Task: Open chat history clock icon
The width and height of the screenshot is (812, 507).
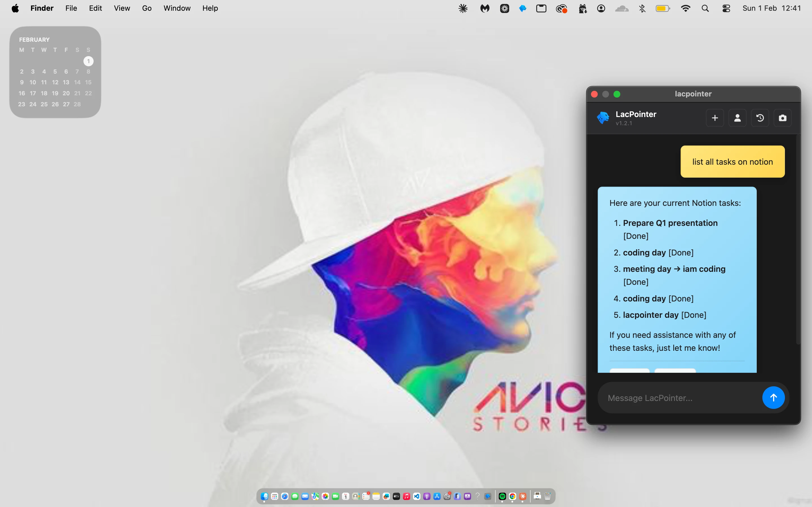Action: [760, 118]
